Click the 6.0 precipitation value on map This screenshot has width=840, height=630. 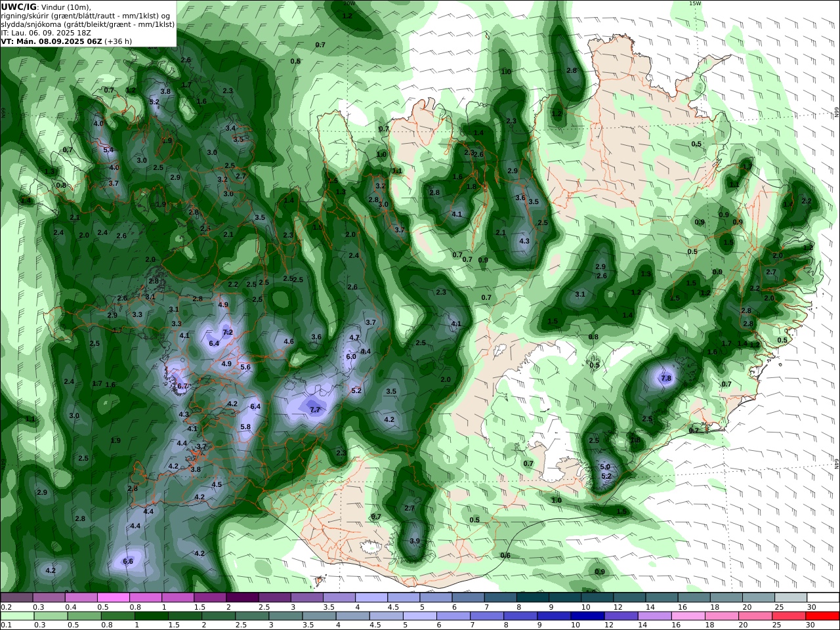(351, 356)
